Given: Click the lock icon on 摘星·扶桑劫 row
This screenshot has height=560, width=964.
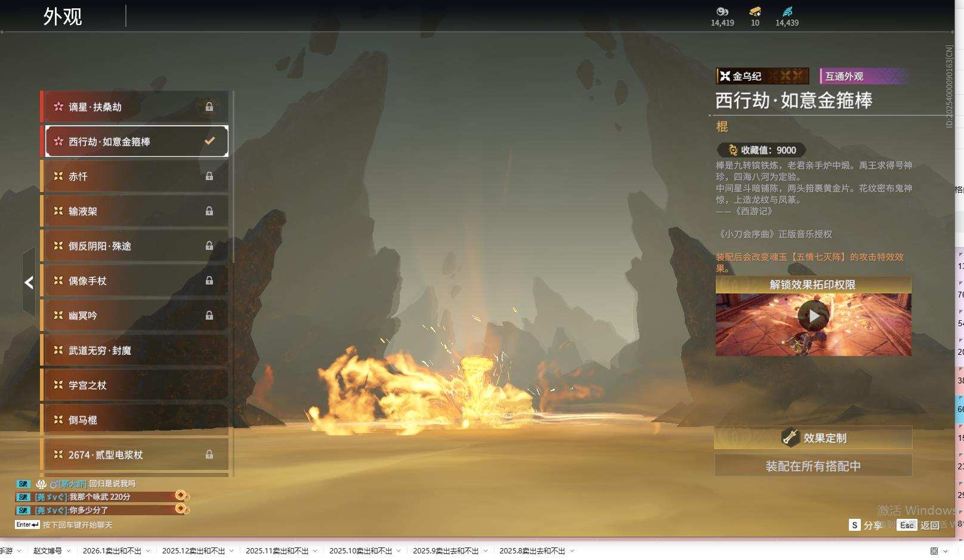Looking at the screenshot, I should pos(209,107).
